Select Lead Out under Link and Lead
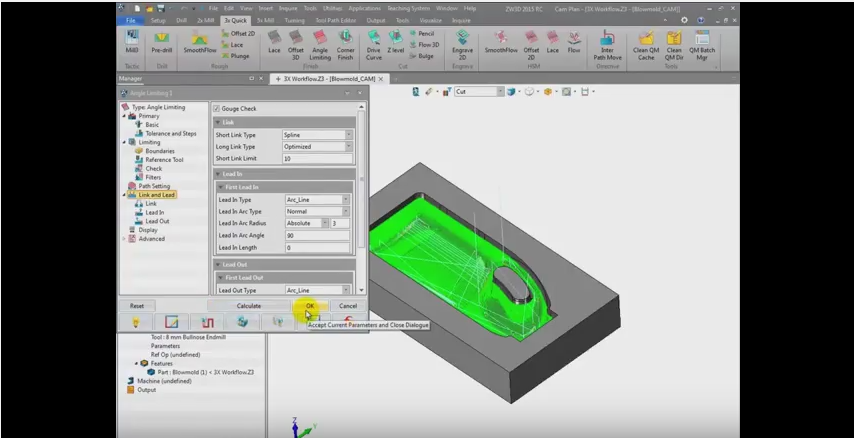 click(x=157, y=221)
